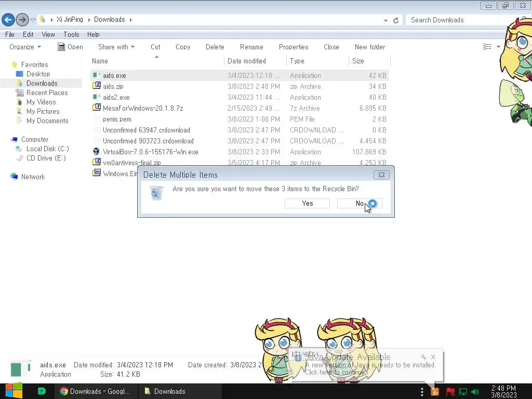Screen dimensions: 532x399
Task: Open the Chrome Downloads taskbar window
Action: pos(96,391)
